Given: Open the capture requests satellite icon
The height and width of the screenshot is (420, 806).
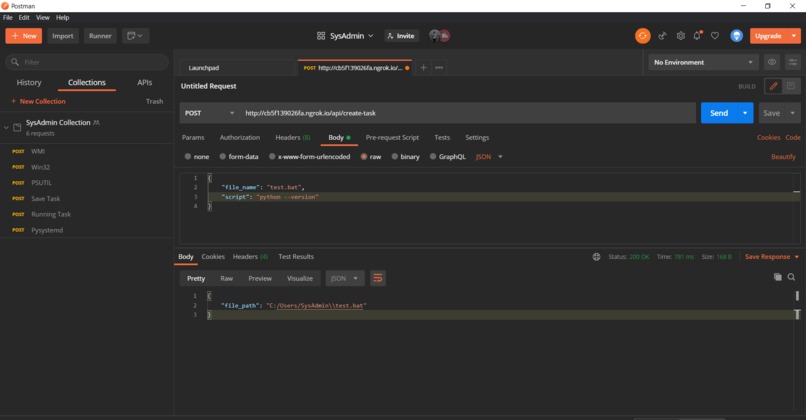Looking at the screenshot, I should coord(663,36).
